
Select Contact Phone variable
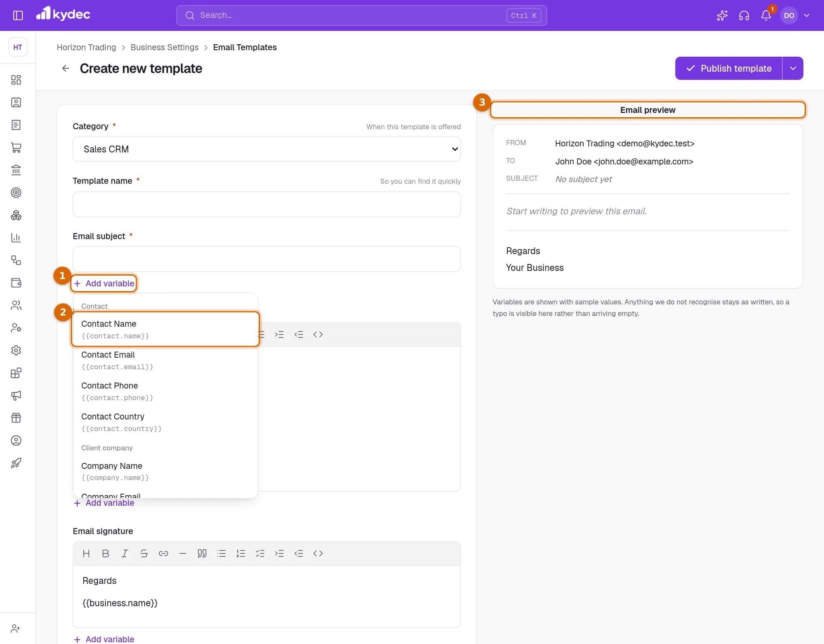(165, 391)
